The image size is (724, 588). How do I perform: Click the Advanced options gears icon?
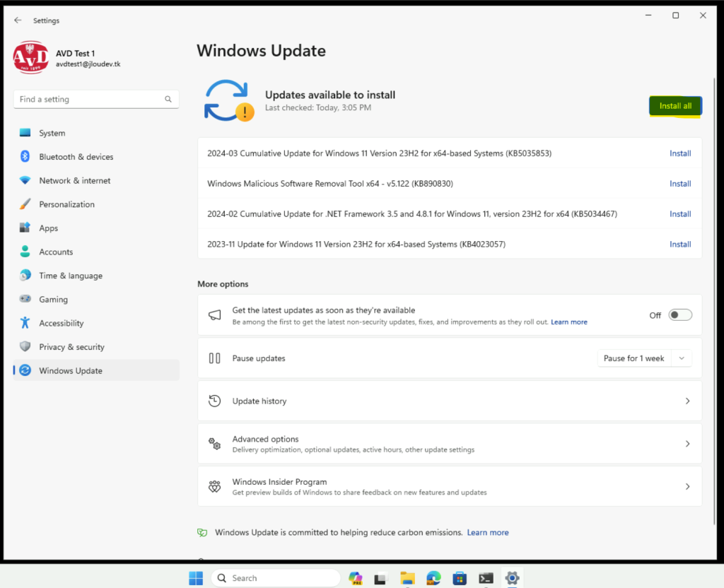pos(214,444)
